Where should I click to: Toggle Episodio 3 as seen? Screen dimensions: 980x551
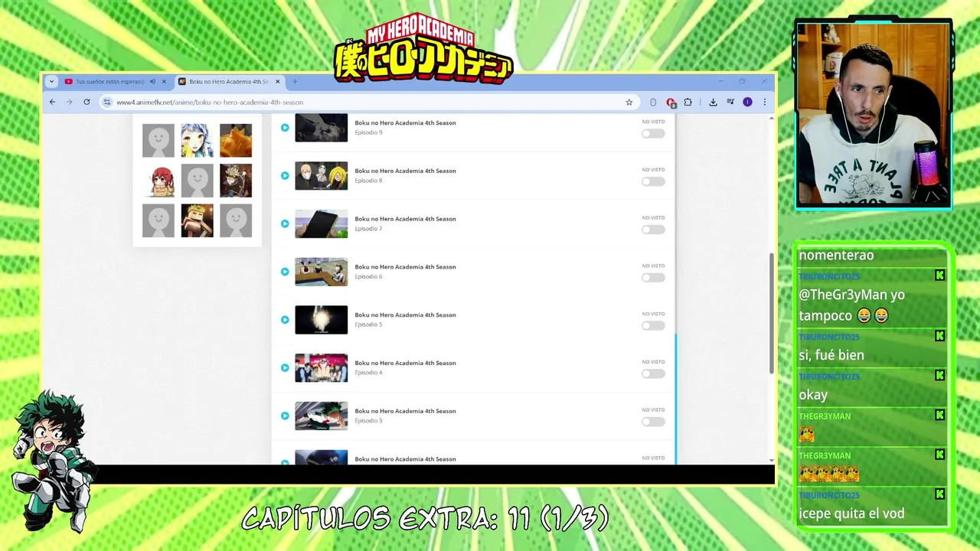[x=653, y=422]
